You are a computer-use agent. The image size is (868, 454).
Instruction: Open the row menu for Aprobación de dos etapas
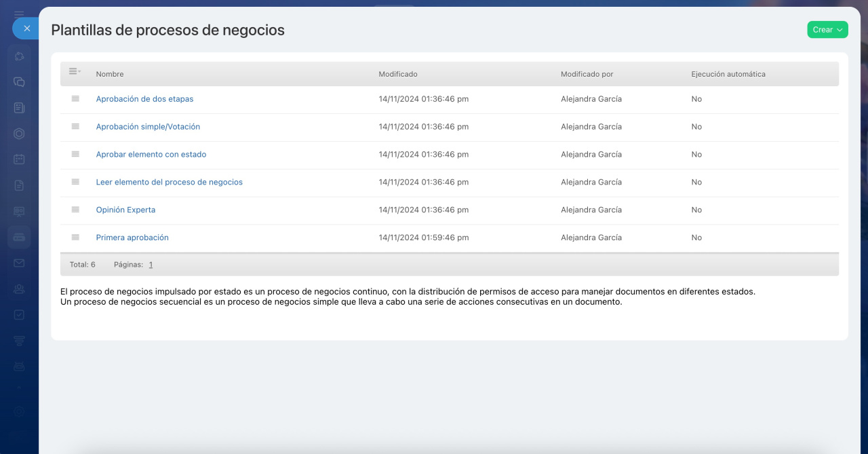pos(75,99)
